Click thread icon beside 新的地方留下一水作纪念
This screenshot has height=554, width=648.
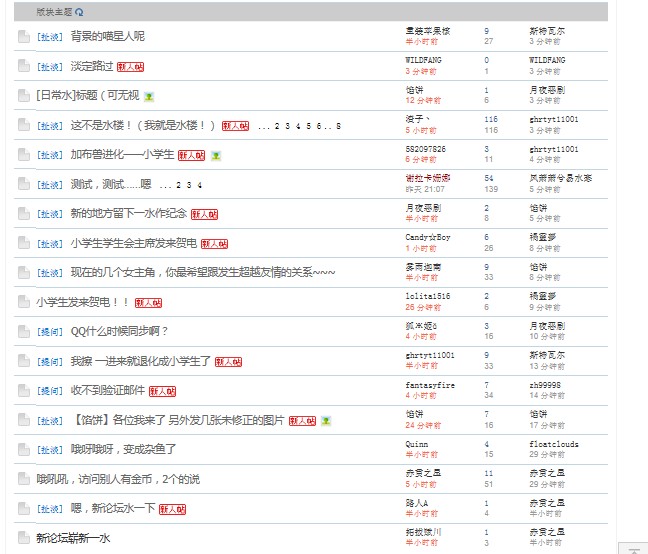[x=24, y=214]
